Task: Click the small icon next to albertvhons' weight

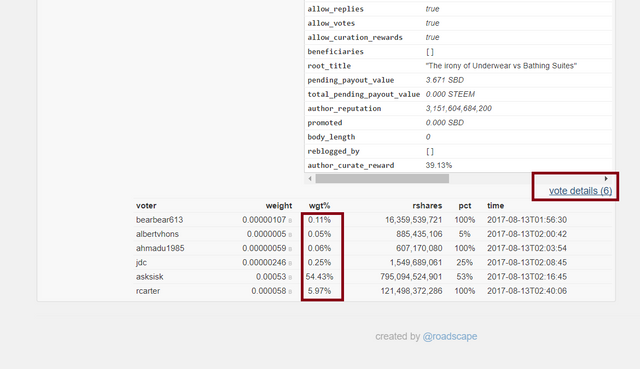Action: (x=290, y=235)
